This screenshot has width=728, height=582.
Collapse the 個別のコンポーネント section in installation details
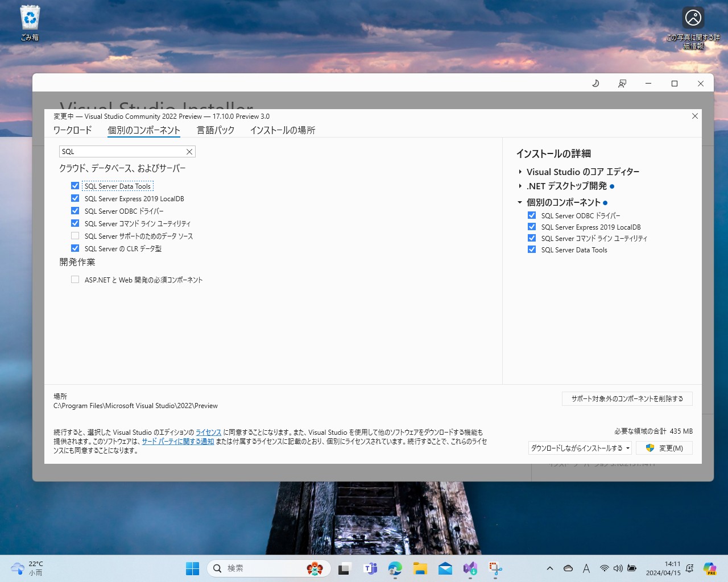519,202
